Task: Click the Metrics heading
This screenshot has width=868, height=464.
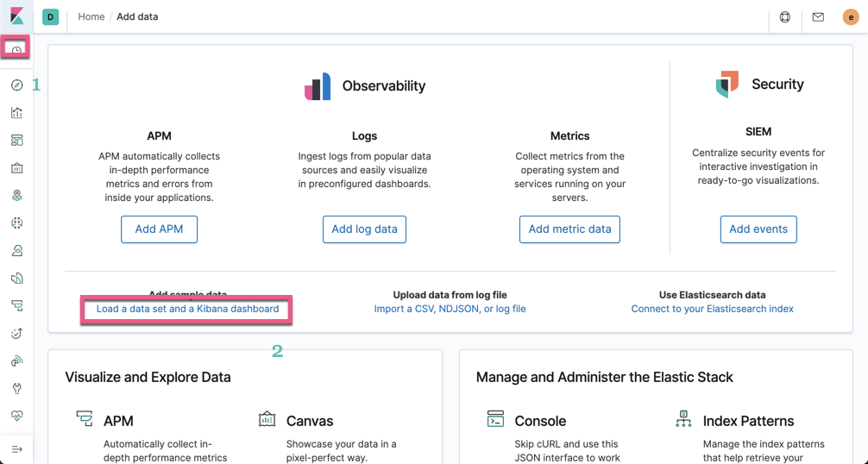Action: [569, 135]
